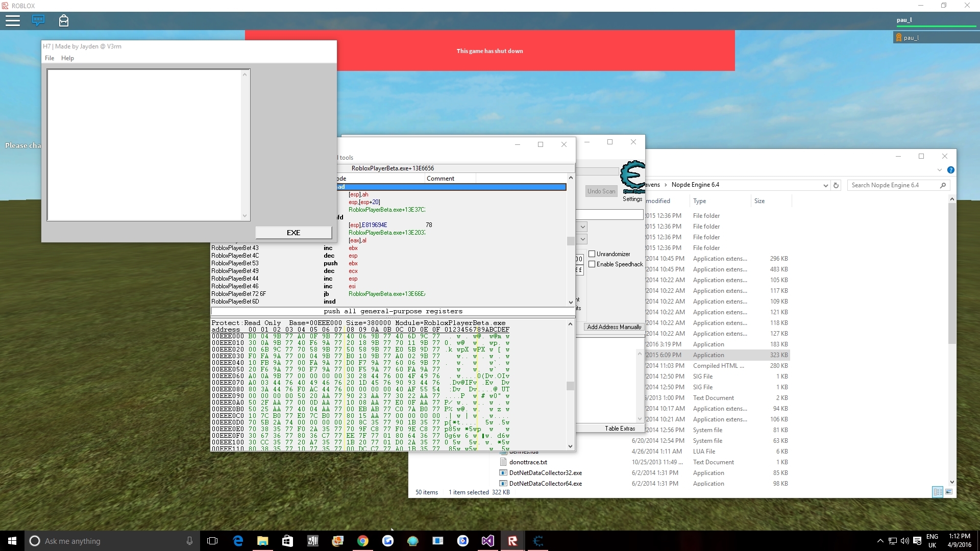Click the Cortana microphone icon
Screen dimensions: 980x551
[189, 541]
